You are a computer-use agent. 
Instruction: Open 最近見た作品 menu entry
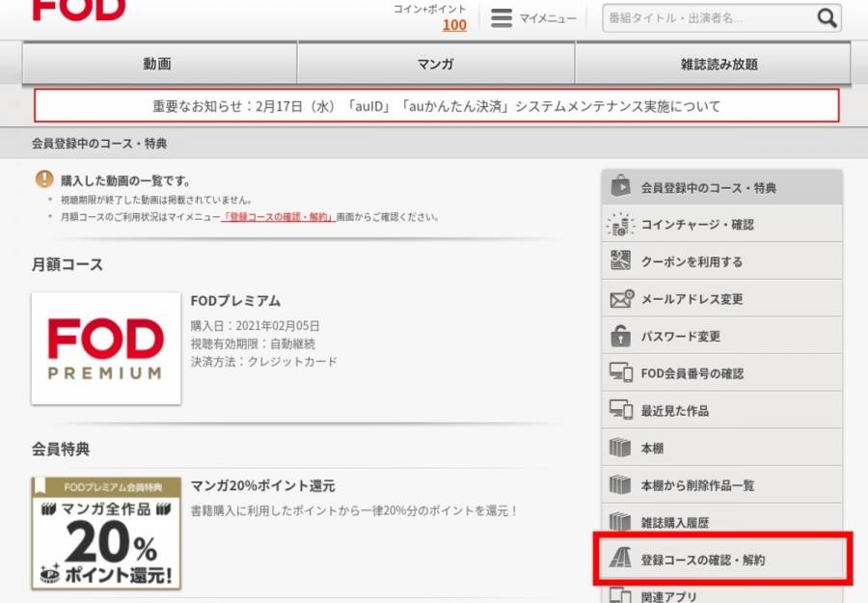[721, 410]
